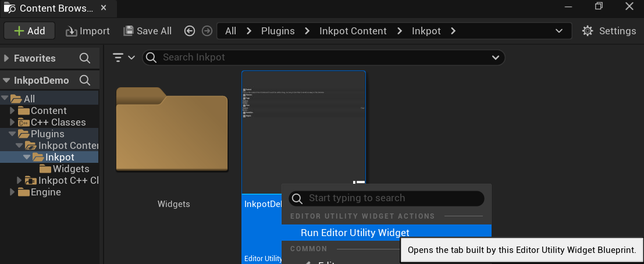Expand the Favorites section
644x264 pixels.
[x=6, y=58]
